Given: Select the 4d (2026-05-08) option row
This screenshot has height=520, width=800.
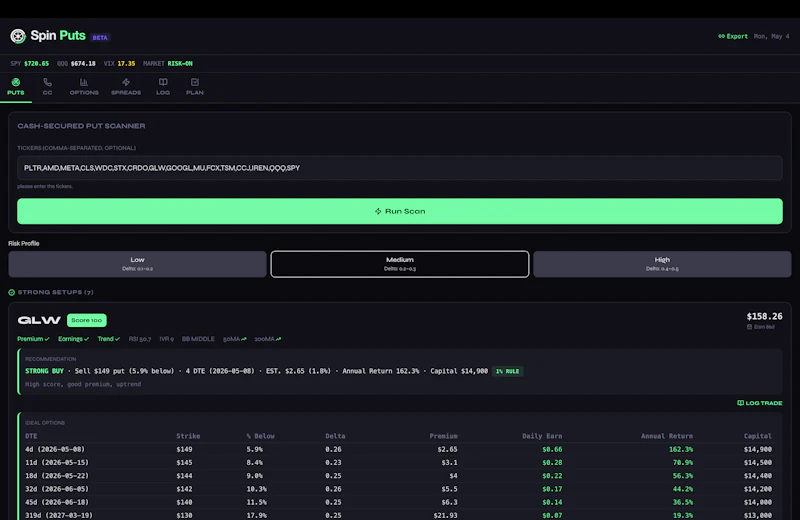Looking at the screenshot, I should [x=398, y=449].
